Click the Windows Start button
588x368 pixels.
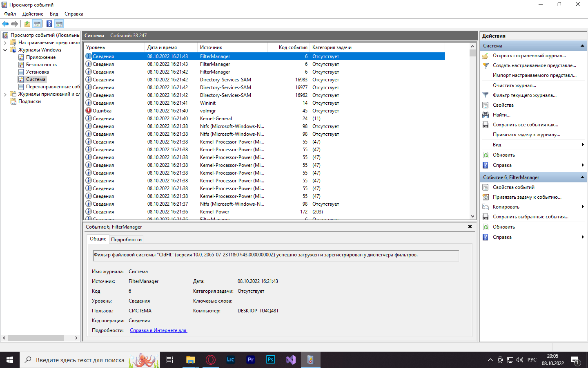click(10, 360)
